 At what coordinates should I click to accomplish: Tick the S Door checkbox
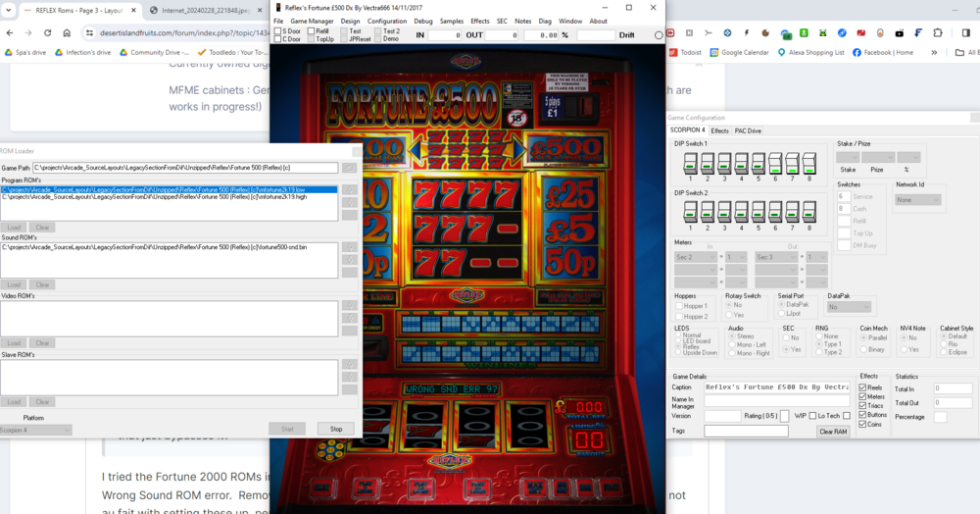277,30
